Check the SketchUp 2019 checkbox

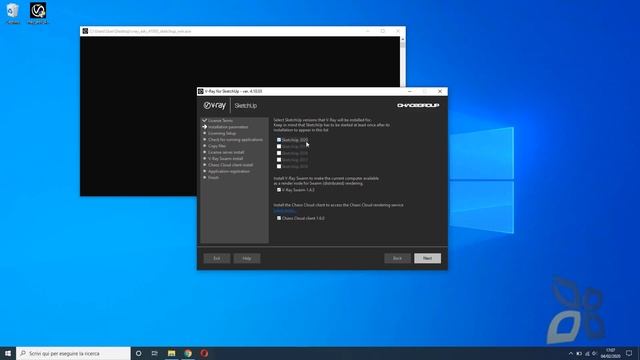click(279, 147)
